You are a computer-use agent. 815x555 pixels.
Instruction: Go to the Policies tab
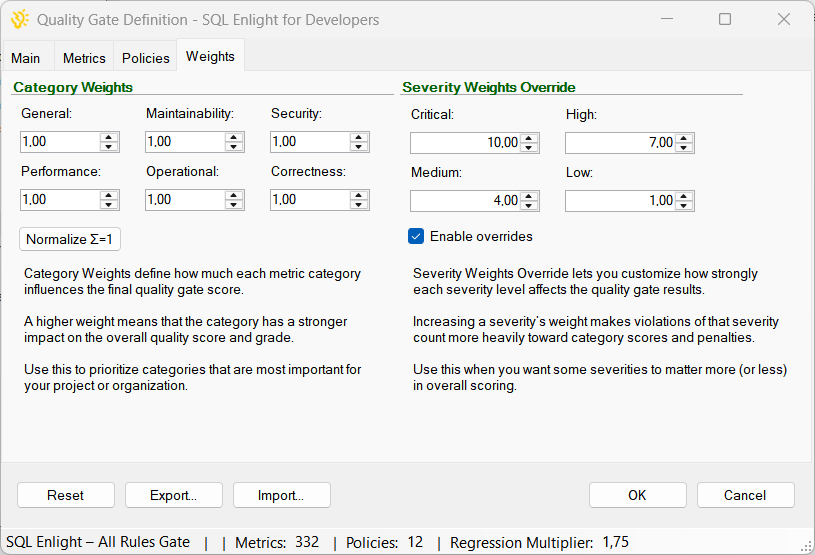click(146, 58)
